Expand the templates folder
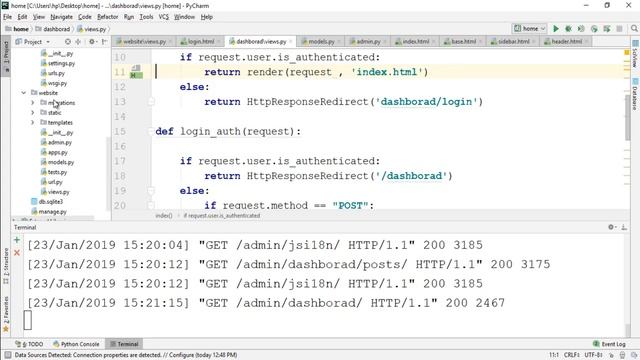The image size is (640, 360). click(x=33, y=122)
